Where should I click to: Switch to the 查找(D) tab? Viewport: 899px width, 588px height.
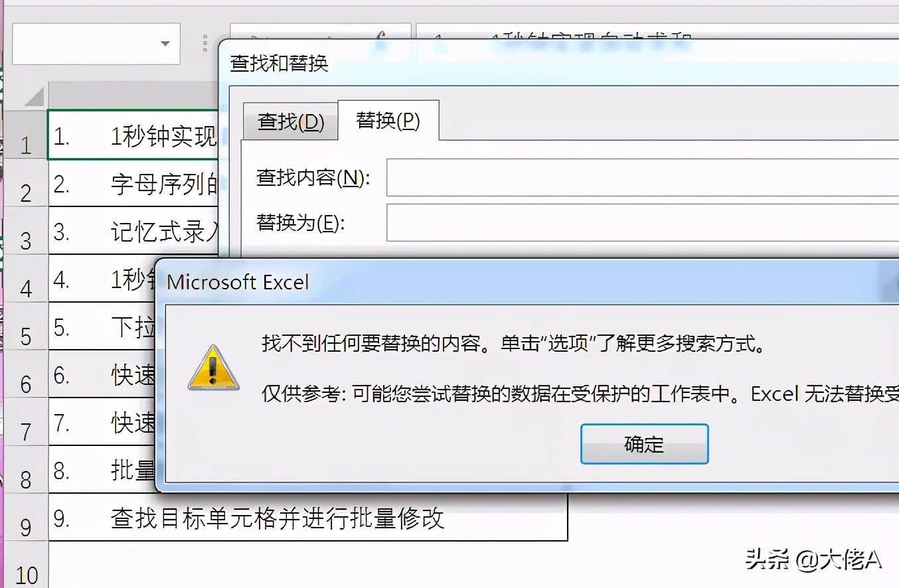click(x=290, y=121)
